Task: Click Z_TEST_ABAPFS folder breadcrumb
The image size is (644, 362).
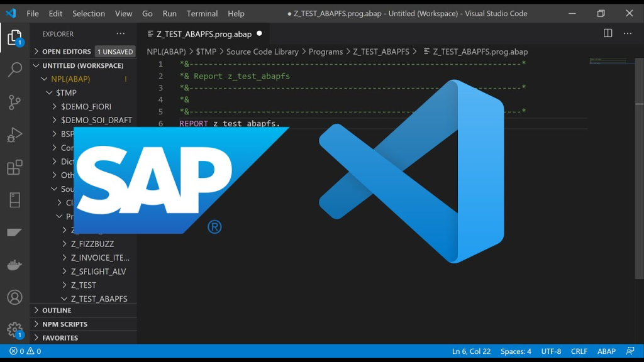Action: click(381, 52)
